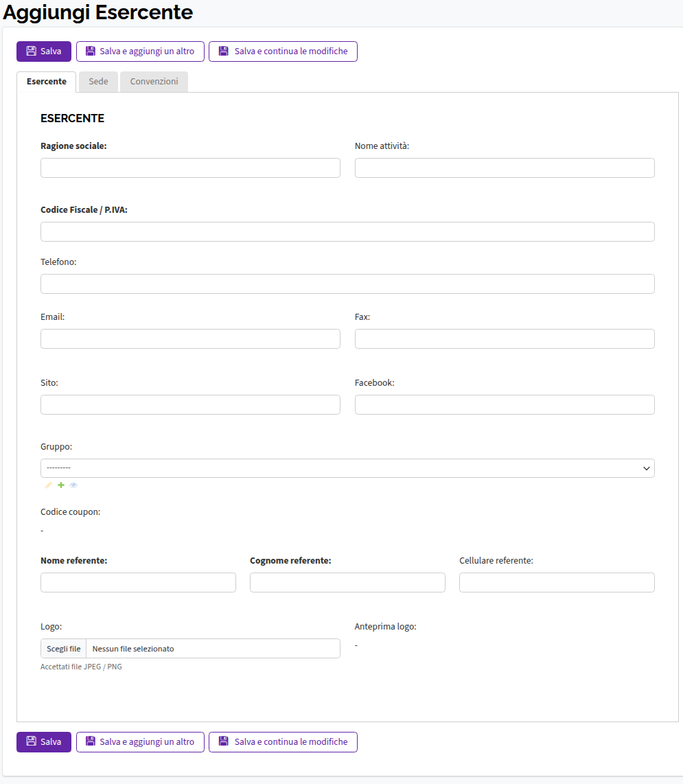Select the Telefono input field
Viewport: 683px width, 784px height.
point(347,284)
